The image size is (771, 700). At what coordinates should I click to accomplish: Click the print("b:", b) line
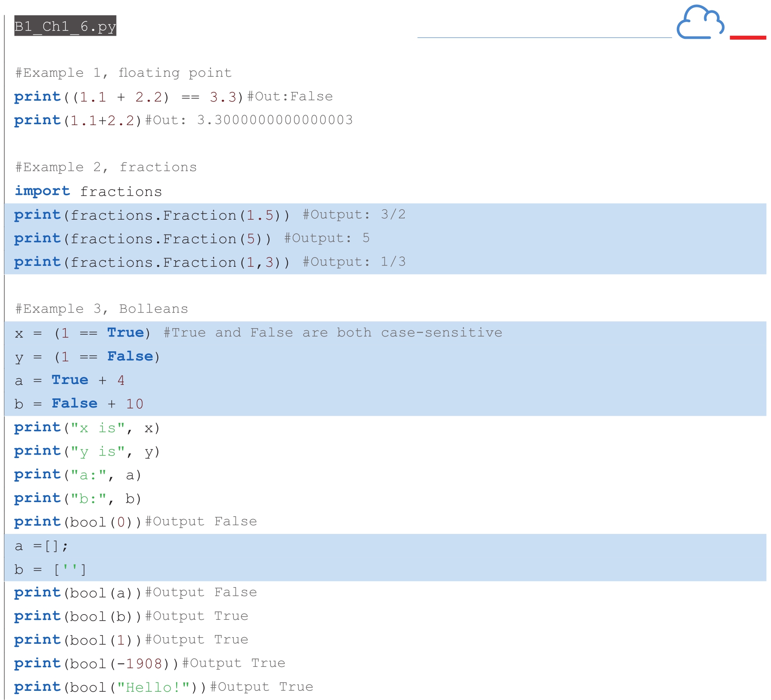coord(78,498)
